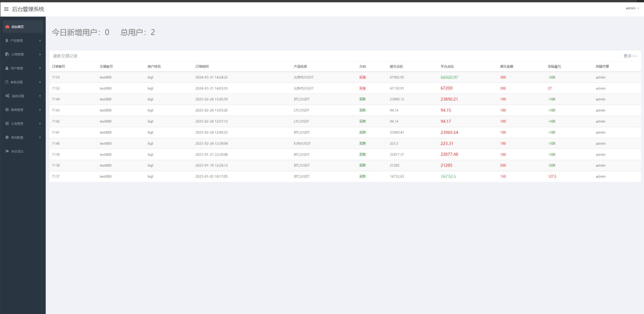
Task: Click the clipboard icon beside 订单管理
Action: pos(7,54)
